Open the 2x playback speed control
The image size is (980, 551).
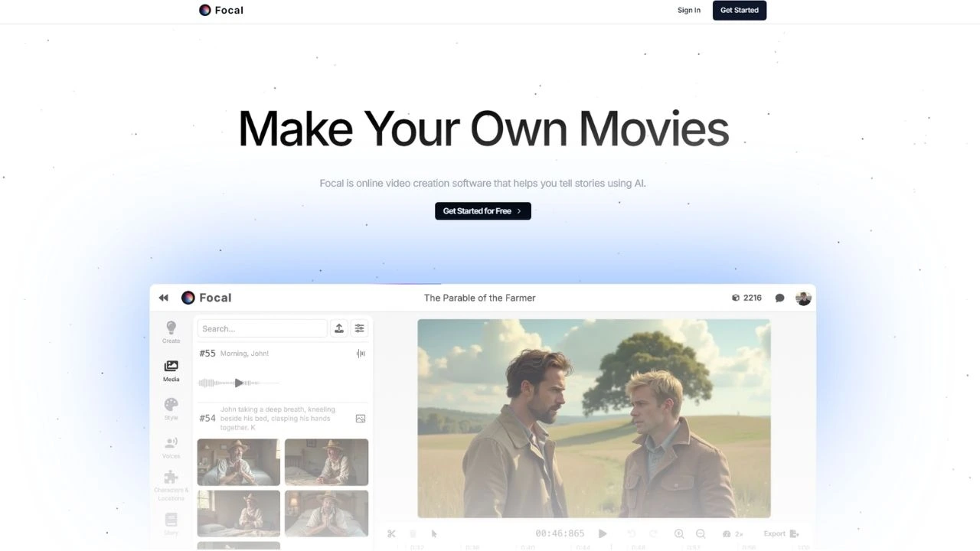pyautogui.click(x=733, y=533)
